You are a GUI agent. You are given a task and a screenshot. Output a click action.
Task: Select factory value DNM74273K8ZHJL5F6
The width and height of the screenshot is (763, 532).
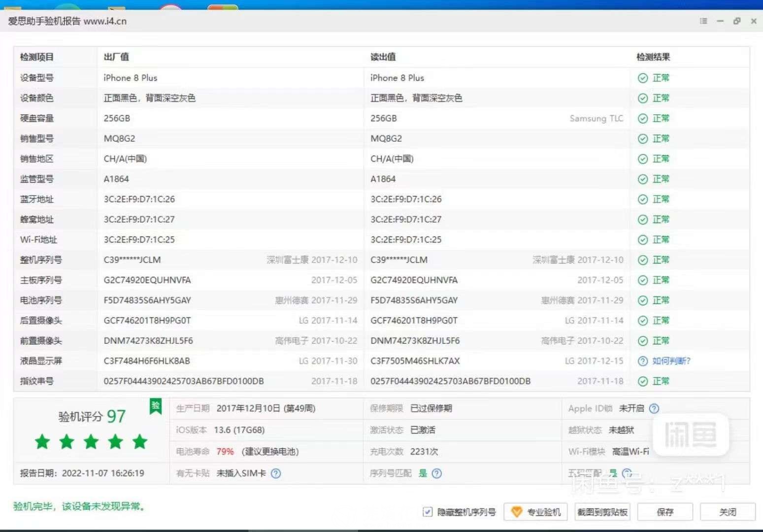click(148, 341)
